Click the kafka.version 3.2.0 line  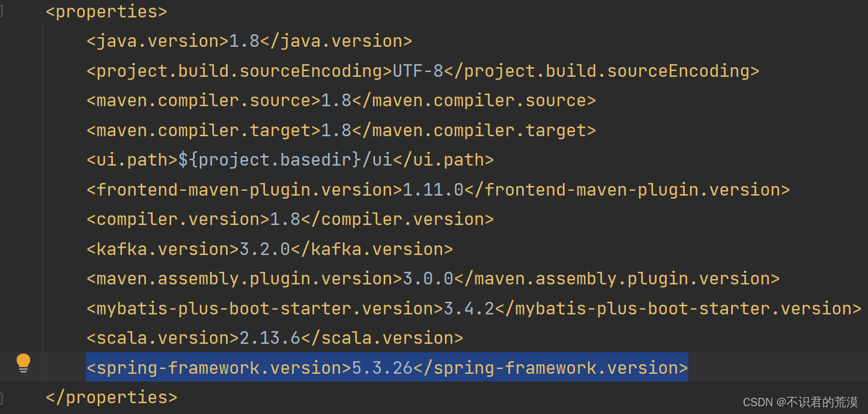point(270,249)
